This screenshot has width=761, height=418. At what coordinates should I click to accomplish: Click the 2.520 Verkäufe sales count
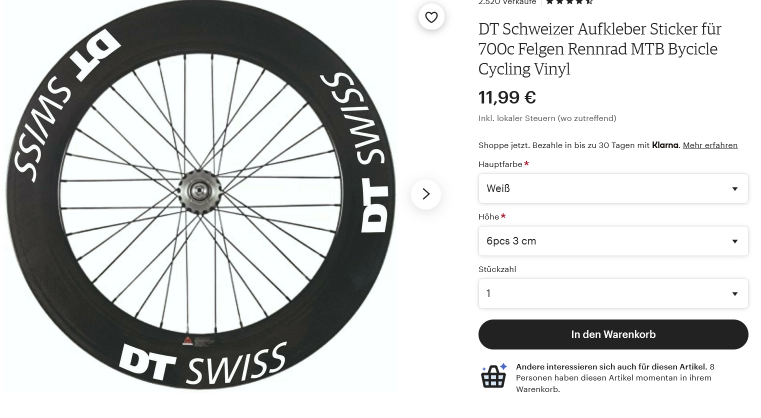coord(507,2)
